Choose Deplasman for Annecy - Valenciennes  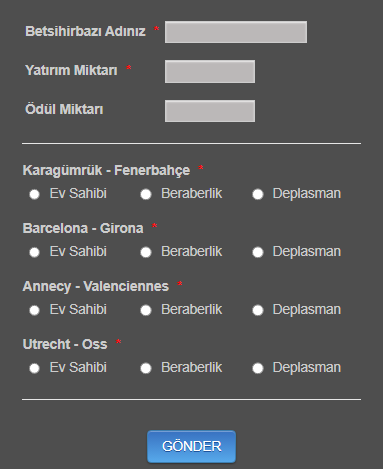pos(258,310)
